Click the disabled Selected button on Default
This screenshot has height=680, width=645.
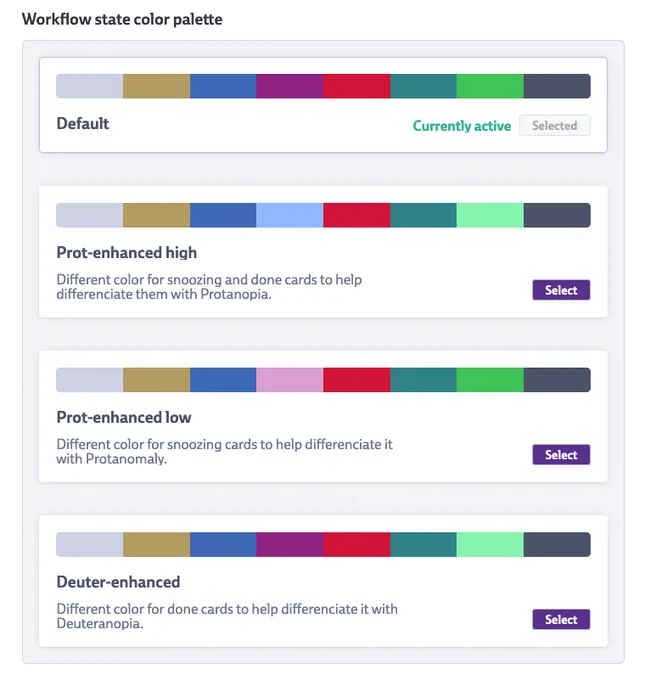click(x=554, y=125)
